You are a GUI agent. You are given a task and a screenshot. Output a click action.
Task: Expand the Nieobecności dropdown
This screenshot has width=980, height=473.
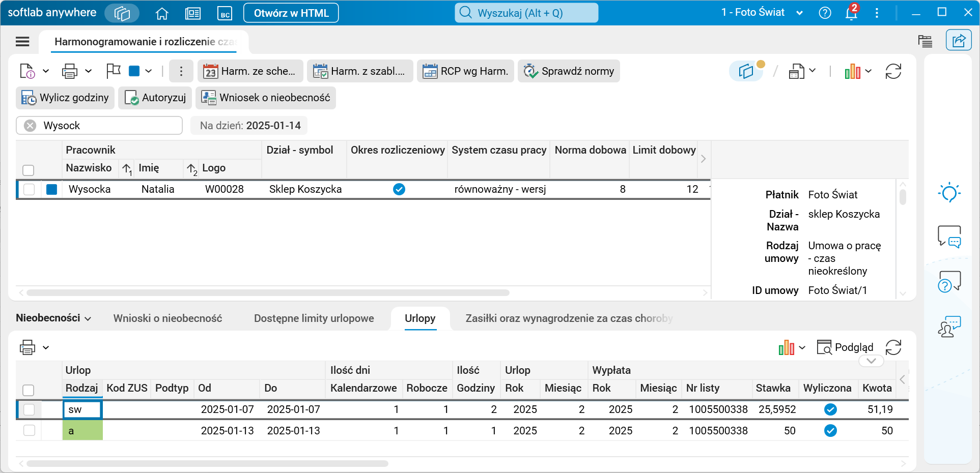(53, 318)
